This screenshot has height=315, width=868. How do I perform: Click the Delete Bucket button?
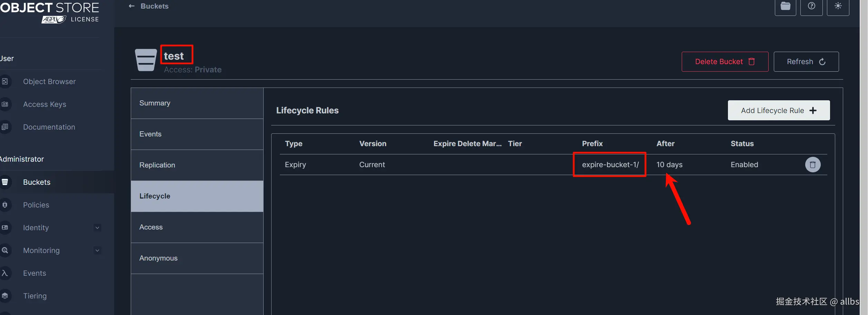click(x=725, y=62)
